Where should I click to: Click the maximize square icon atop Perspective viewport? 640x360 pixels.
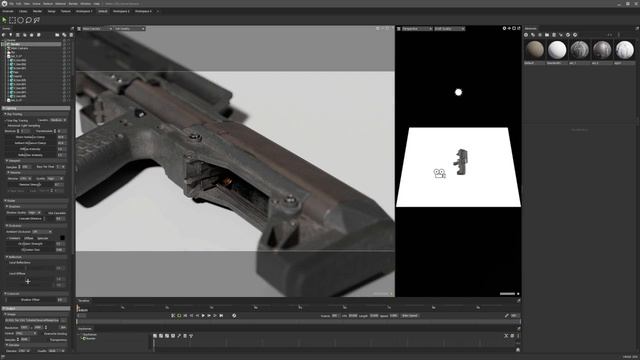tap(514, 29)
